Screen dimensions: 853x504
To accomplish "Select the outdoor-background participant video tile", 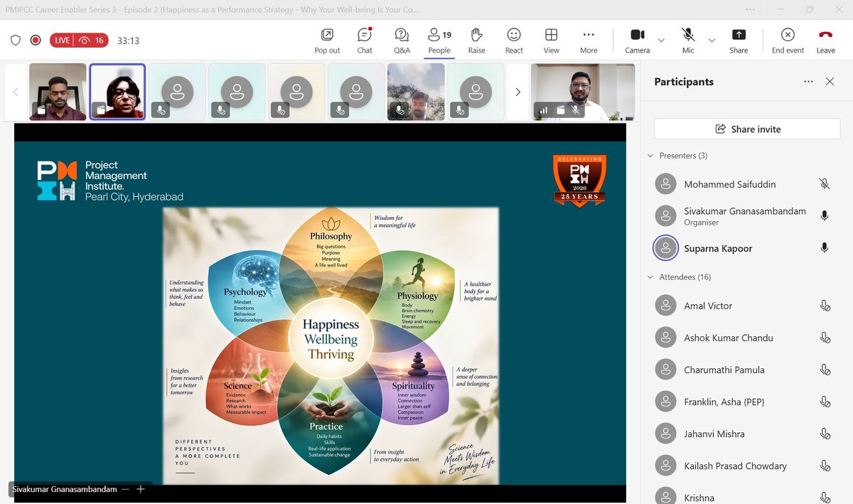I will point(416,92).
